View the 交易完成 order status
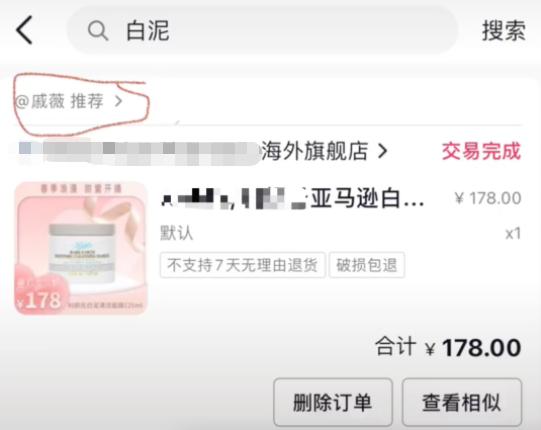Screen dimensions: 541x430 pyautogui.click(x=481, y=151)
